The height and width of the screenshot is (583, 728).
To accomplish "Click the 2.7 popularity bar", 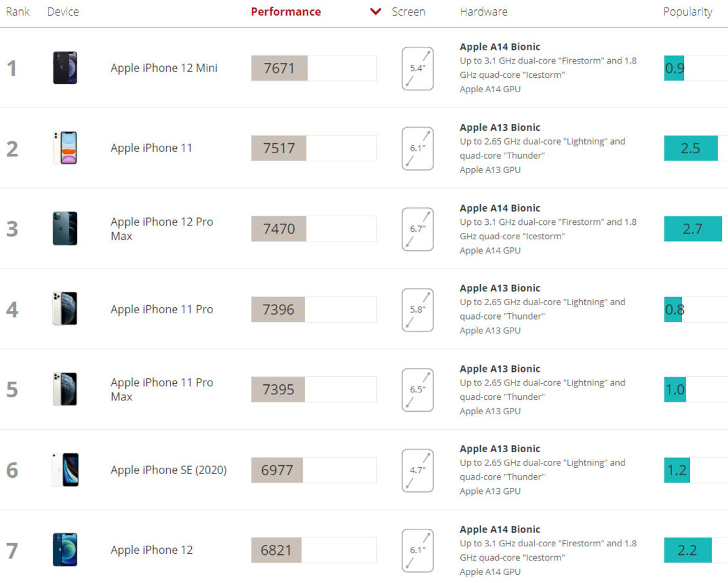I will [x=693, y=229].
